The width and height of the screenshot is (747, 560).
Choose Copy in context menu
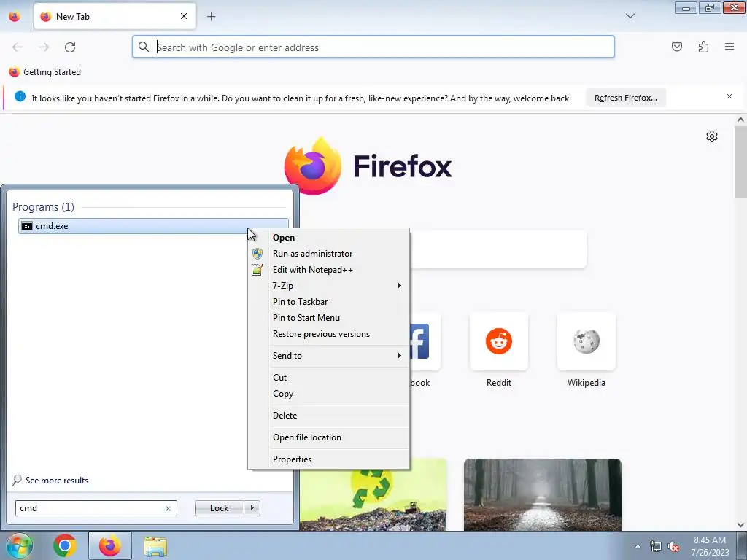pos(329,394)
